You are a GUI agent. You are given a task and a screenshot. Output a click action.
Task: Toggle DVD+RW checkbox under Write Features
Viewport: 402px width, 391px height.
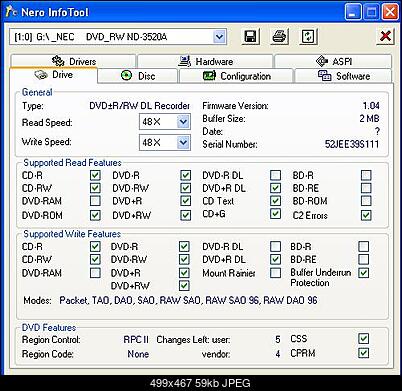[184, 286]
